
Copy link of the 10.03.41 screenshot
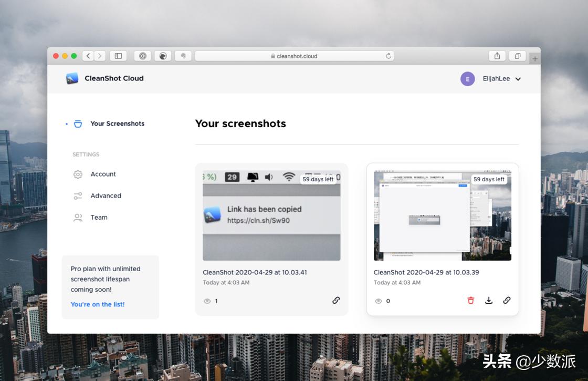336,301
